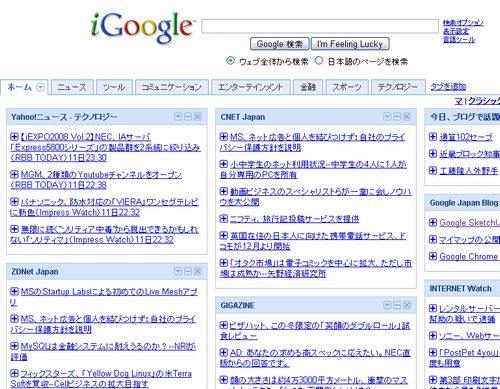Select 日本語のページを検索 radio button
The width and height of the screenshot is (500, 389).
[x=319, y=61]
